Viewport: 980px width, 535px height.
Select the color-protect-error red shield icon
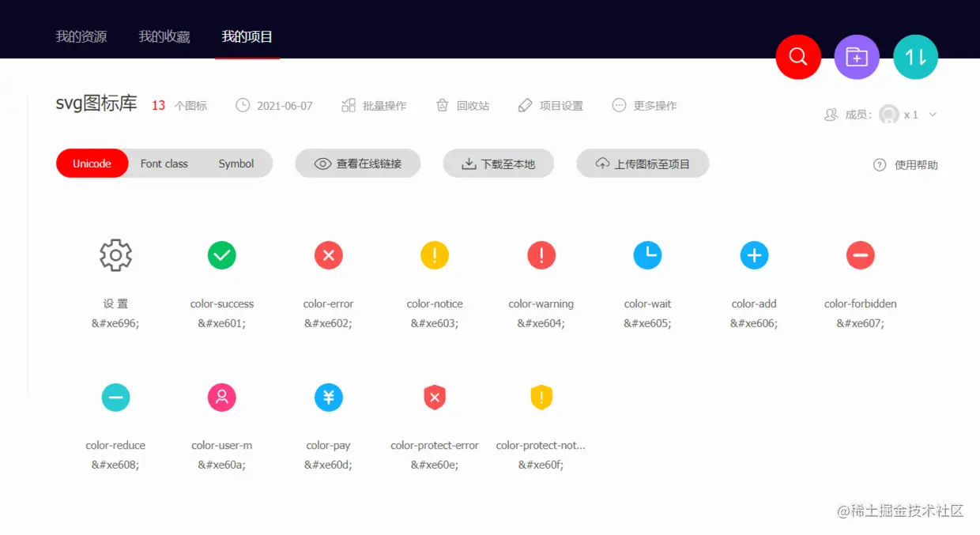click(x=435, y=397)
